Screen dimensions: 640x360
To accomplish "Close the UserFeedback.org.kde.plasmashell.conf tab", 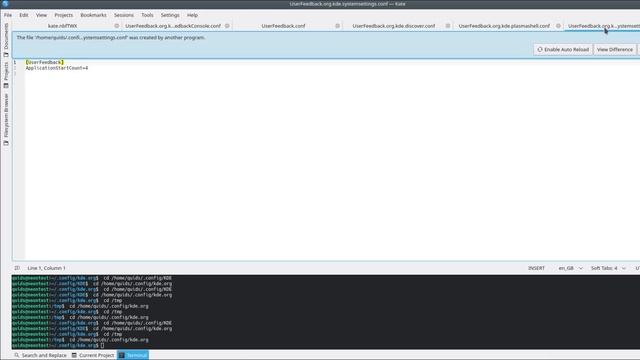I will coord(558,26).
